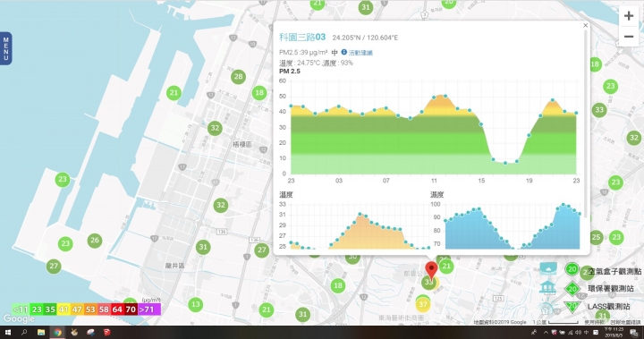The height and width of the screenshot is (339, 644).
Task: Click the green diamond 20 legend marker
Action: [x=572, y=289]
